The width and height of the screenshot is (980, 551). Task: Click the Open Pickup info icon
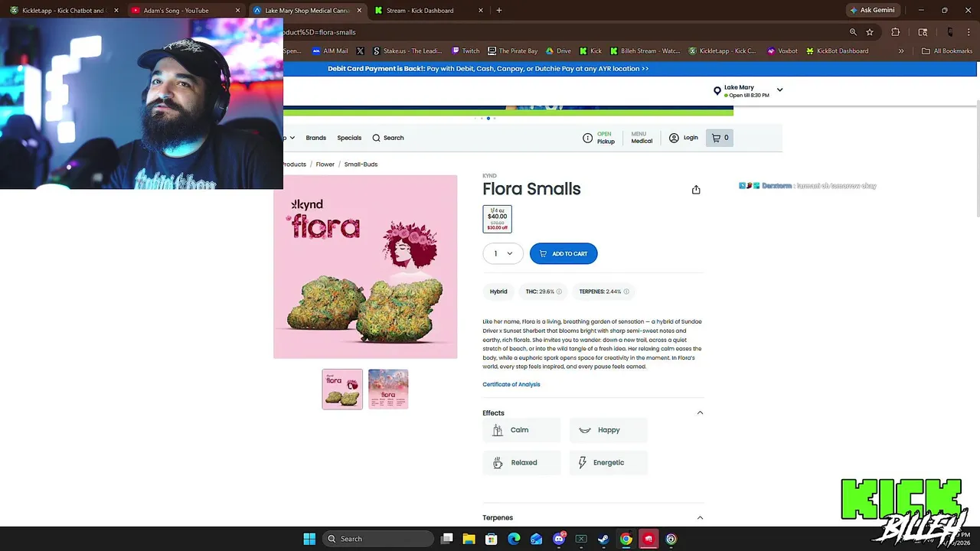587,138
